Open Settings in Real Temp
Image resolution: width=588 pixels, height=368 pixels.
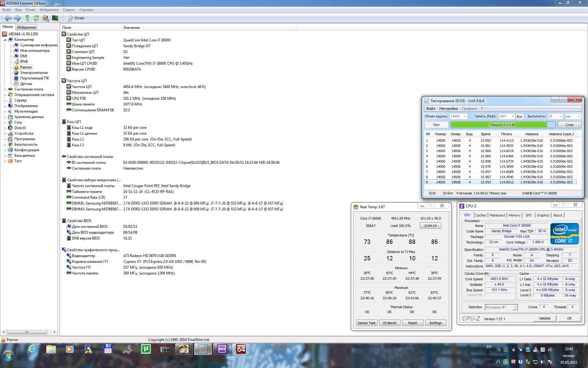coord(435,323)
